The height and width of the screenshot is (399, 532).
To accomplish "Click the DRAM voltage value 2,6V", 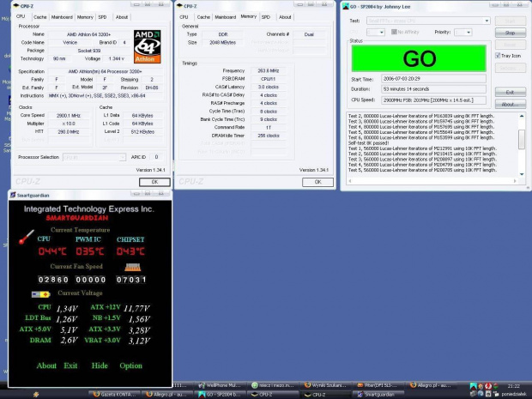I will pyautogui.click(x=69, y=341).
